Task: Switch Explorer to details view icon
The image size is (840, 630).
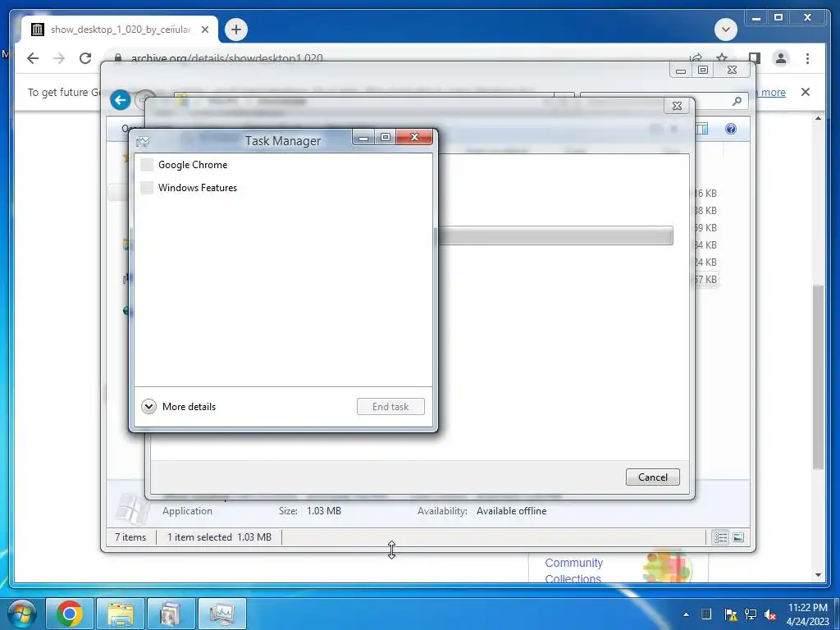Action: (x=720, y=537)
